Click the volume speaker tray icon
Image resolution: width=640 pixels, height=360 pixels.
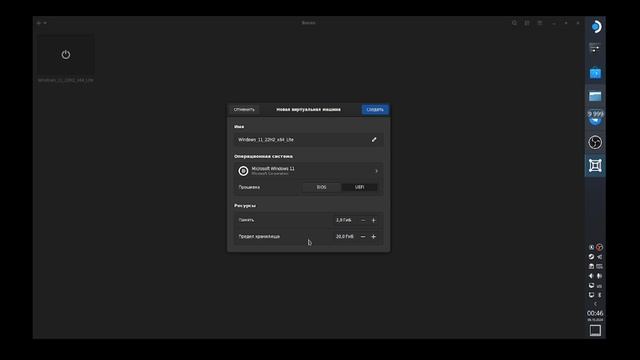tap(591, 276)
